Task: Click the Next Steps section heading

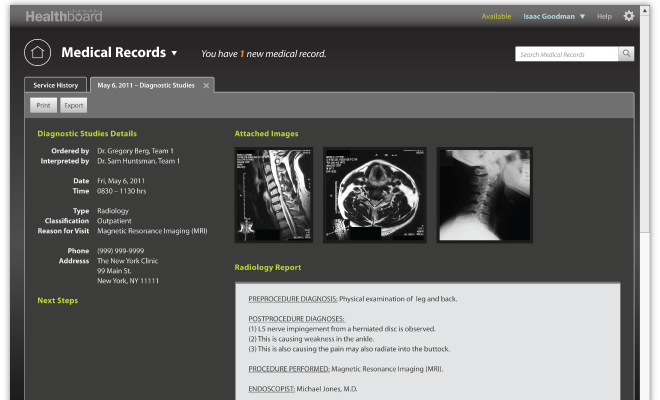Action: click(58, 300)
